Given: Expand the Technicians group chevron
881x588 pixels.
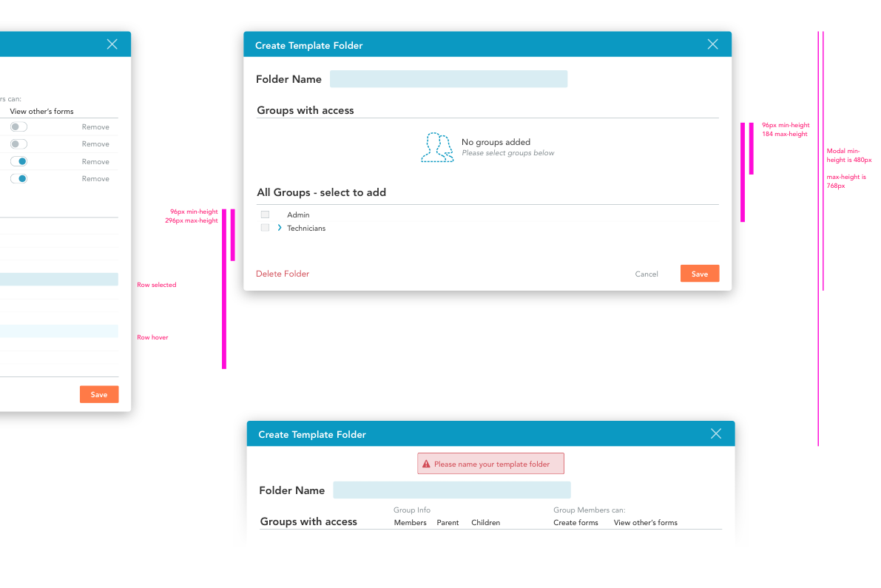Looking at the screenshot, I should pyautogui.click(x=280, y=228).
